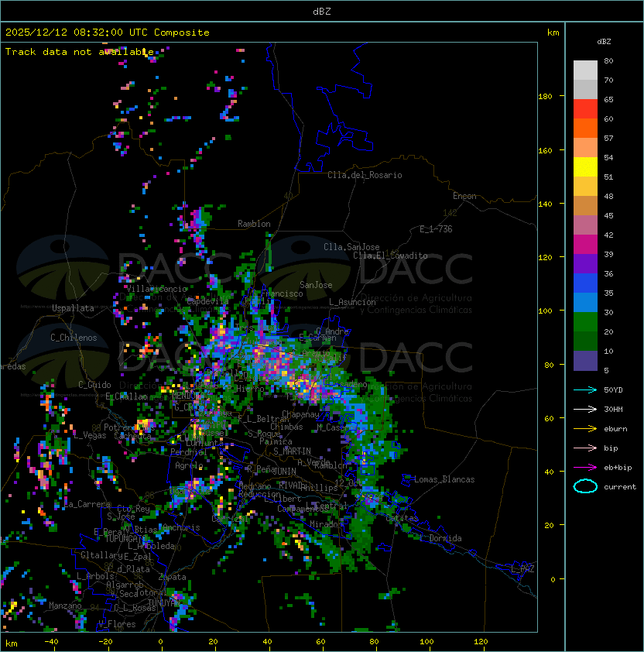Viewport: 644px width, 652px height.
Task: Click the 'Clla.El_Cavadito' map label
Action: [x=390, y=256]
